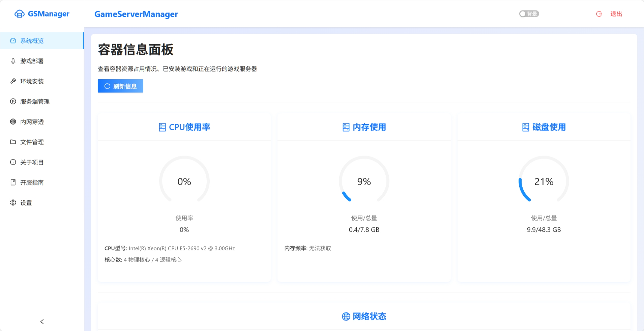
Task: Navigate to 文件管理 in the sidebar
Action: (x=42, y=142)
